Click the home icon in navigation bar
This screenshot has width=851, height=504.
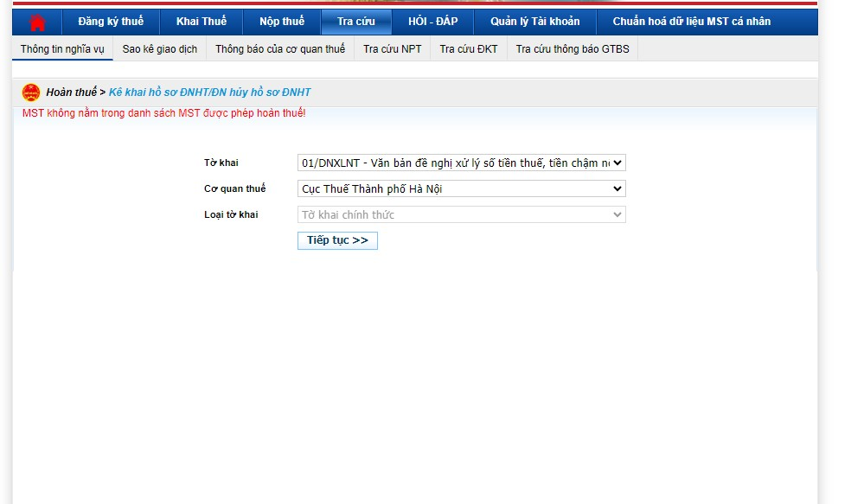click(x=38, y=22)
